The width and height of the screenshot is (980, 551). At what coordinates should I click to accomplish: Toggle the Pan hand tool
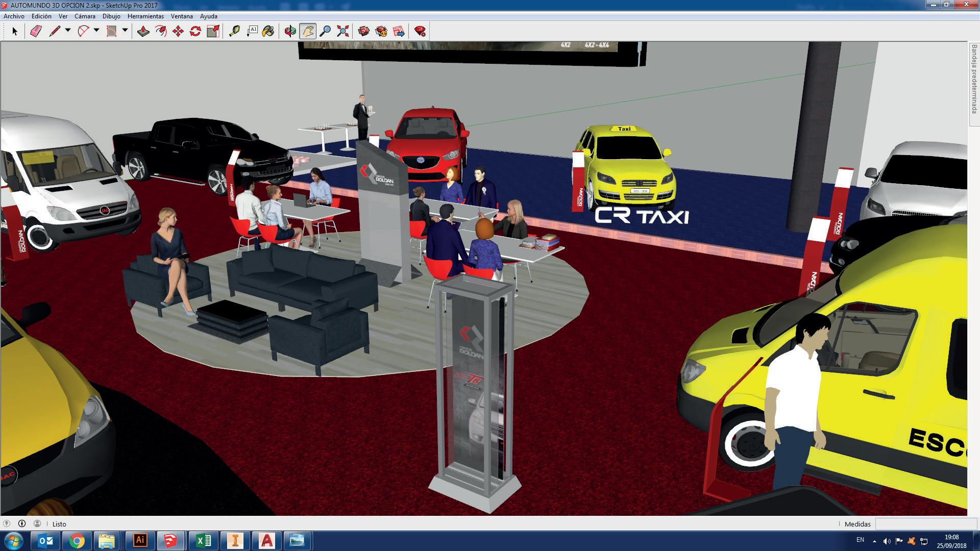tap(308, 32)
